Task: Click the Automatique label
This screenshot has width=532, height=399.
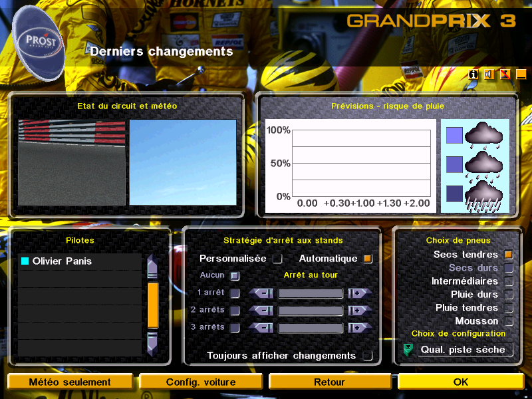Action: click(328, 259)
